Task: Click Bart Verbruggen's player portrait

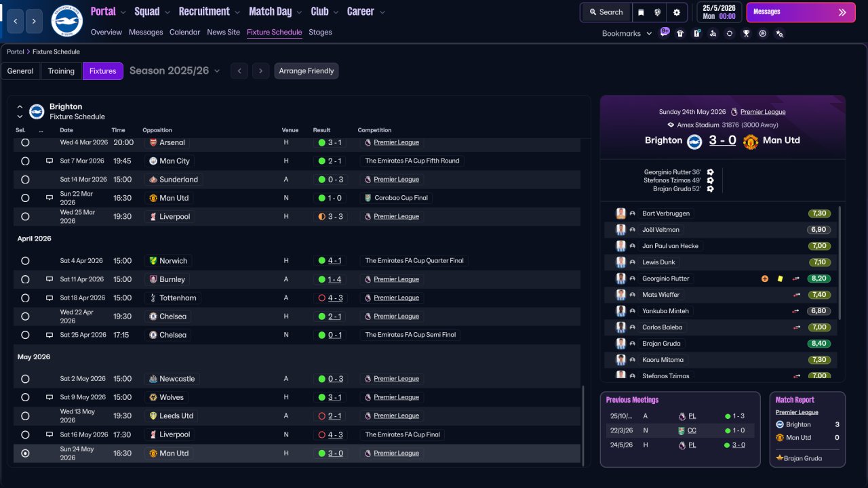Action: click(620, 213)
